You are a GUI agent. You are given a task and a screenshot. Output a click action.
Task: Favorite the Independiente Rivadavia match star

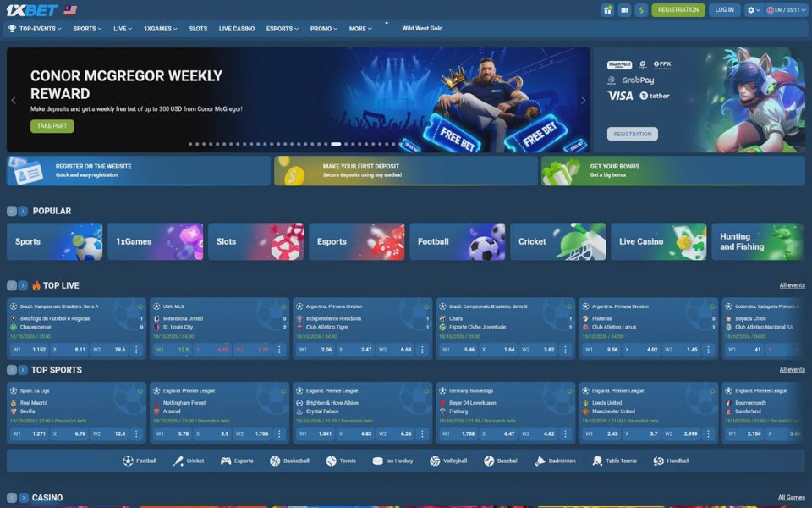(x=426, y=306)
